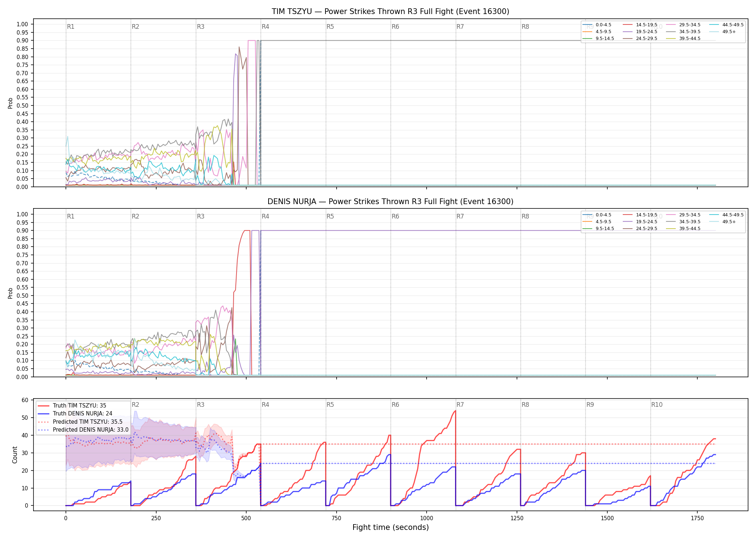The height and width of the screenshot is (540, 756).
Task: Click the R4 round marker in top chart
Action: [x=265, y=27]
